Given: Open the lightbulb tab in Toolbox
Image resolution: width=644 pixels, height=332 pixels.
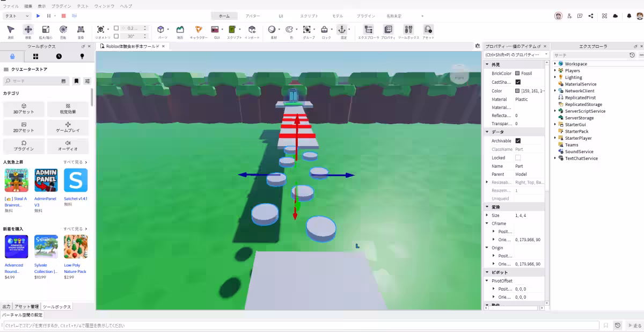Looking at the screenshot, I should (x=82, y=56).
